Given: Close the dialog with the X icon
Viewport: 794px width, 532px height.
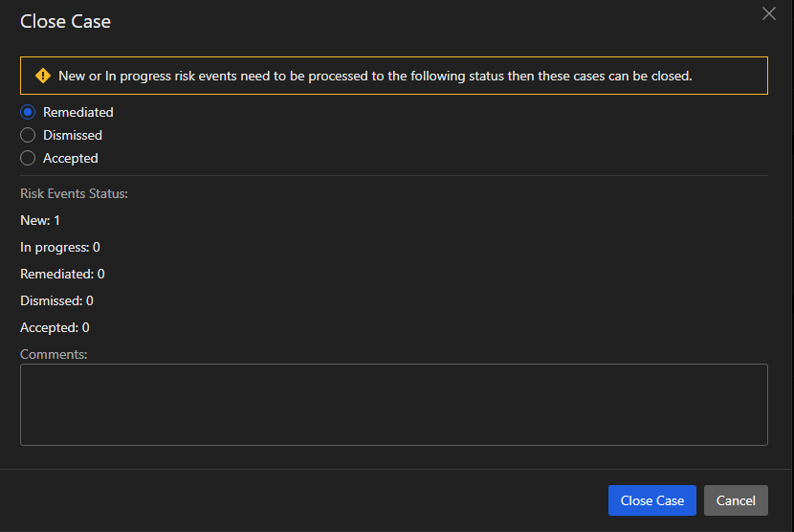Looking at the screenshot, I should coord(768,13).
